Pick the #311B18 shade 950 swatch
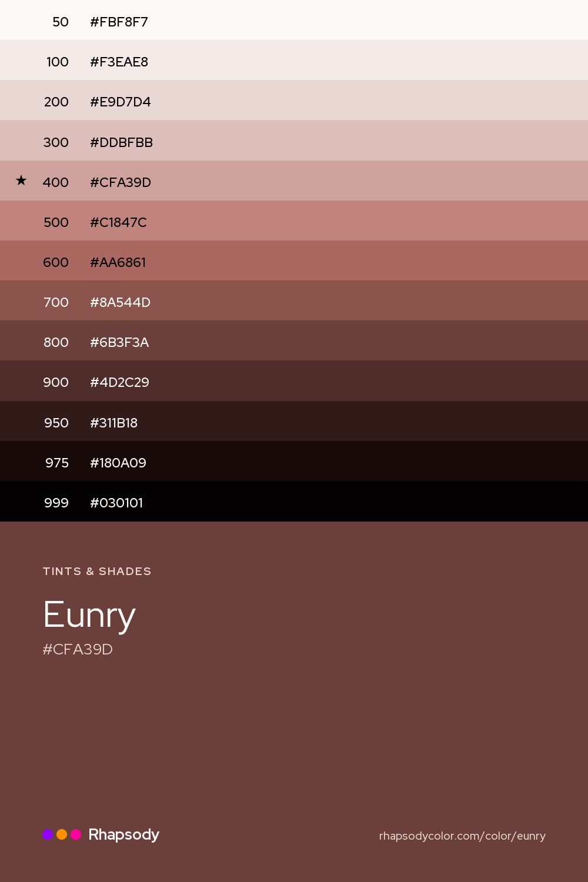This screenshot has width=588, height=882. click(x=294, y=421)
